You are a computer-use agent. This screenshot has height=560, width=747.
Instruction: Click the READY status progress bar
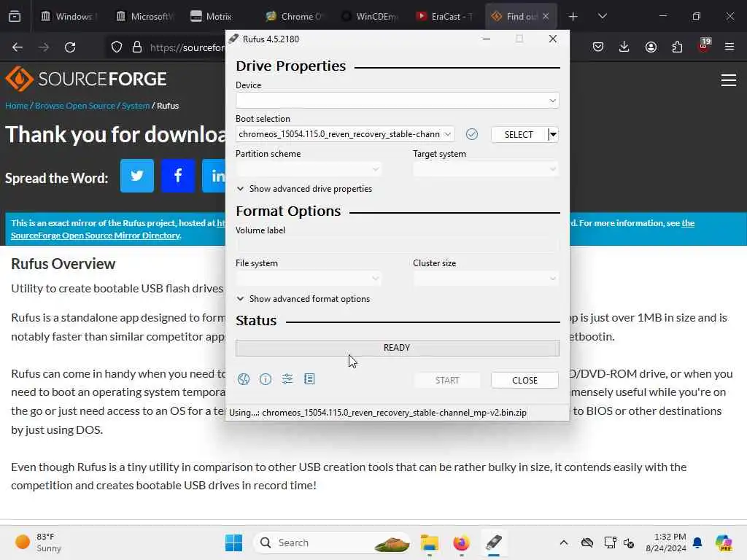click(398, 348)
